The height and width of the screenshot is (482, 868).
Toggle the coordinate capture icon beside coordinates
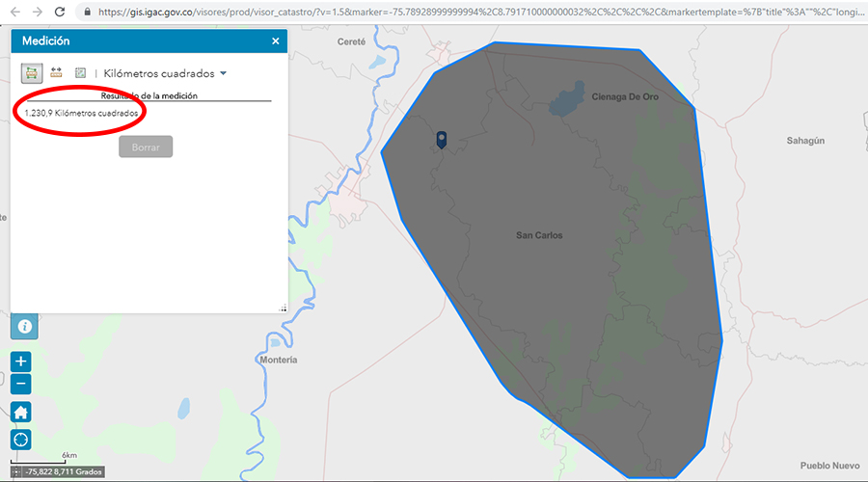16,472
